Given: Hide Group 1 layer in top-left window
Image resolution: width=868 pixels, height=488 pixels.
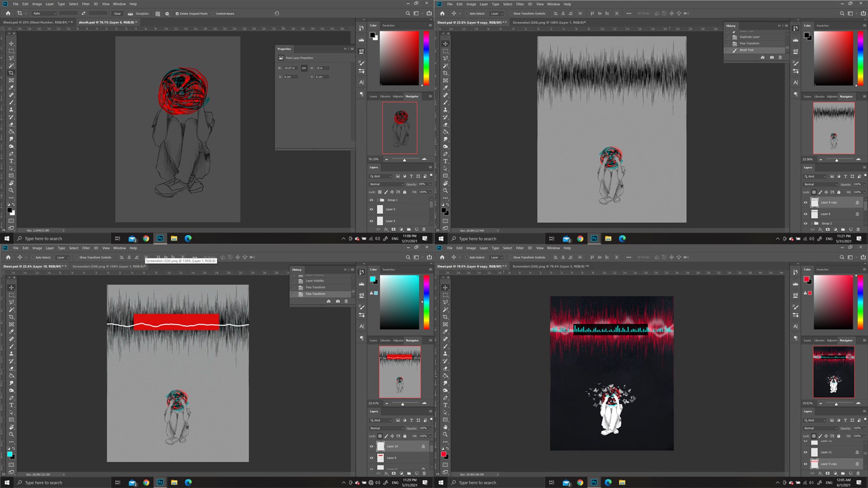Looking at the screenshot, I should point(371,200).
